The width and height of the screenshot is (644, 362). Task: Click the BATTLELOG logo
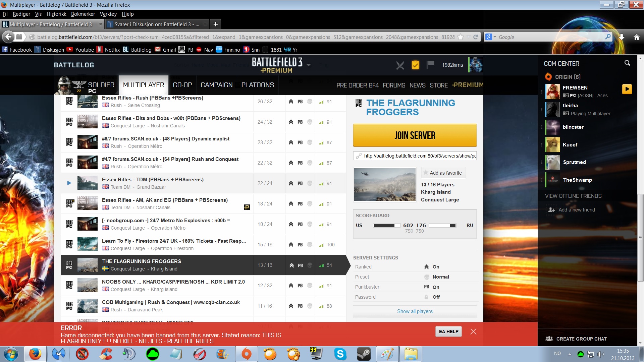[74, 65]
